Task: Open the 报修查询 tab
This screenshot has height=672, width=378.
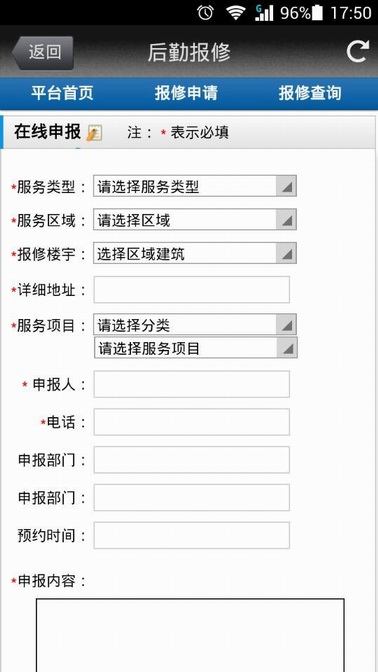Action: 310,93
